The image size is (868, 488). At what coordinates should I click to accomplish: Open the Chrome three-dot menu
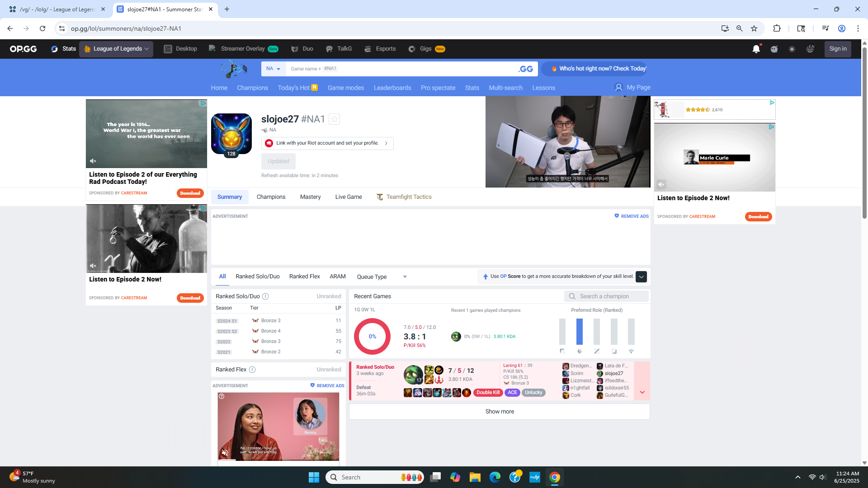(x=858, y=28)
